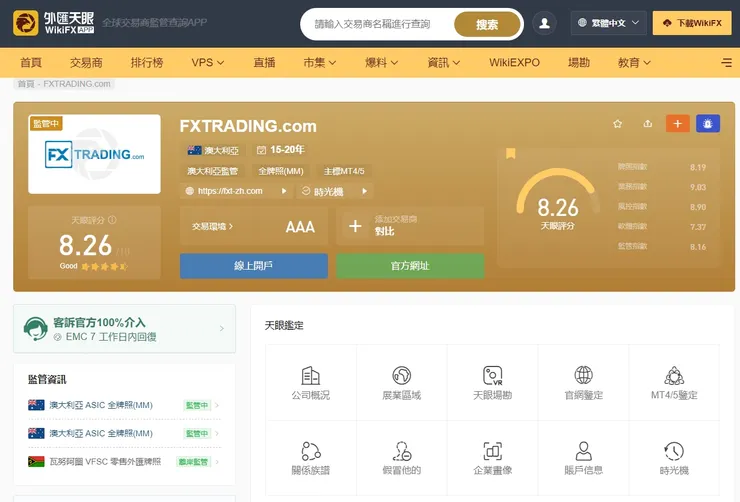Expand the 市集 menu dropdown
This screenshot has height=502, width=740.
(x=320, y=62)
